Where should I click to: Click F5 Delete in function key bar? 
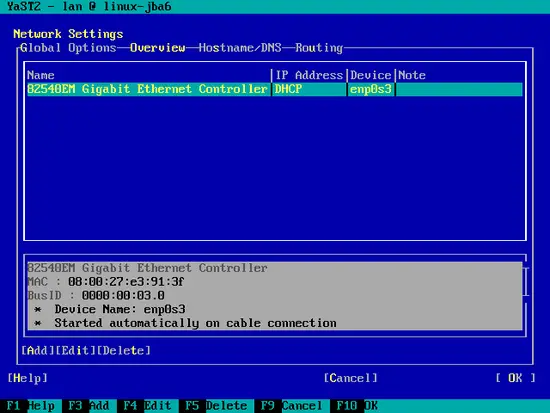point(216,406)
